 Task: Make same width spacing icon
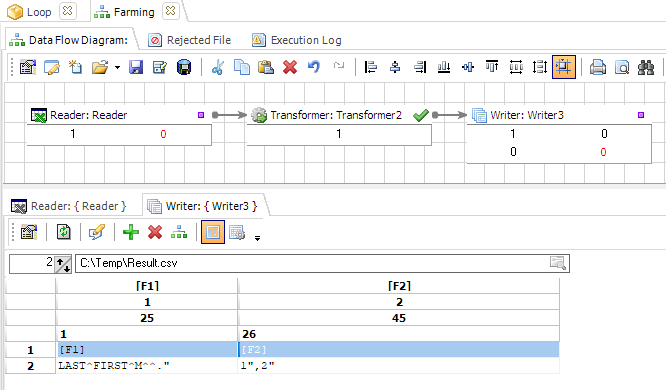(516, 67)
